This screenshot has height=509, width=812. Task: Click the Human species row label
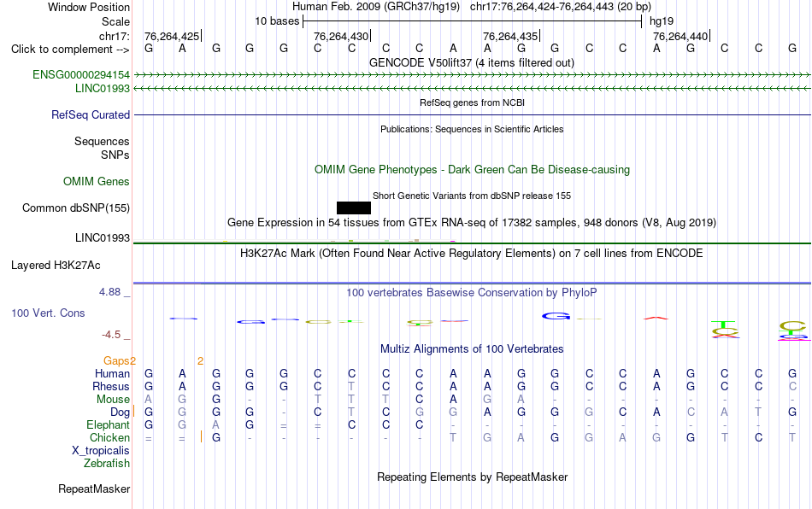(x=112, y=373)
